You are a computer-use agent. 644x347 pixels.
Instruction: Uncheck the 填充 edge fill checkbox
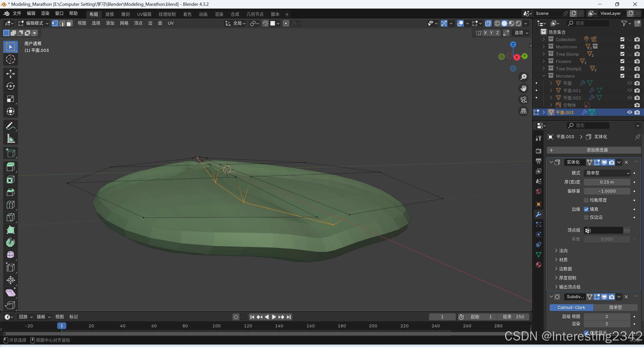[x=586, y=209]
